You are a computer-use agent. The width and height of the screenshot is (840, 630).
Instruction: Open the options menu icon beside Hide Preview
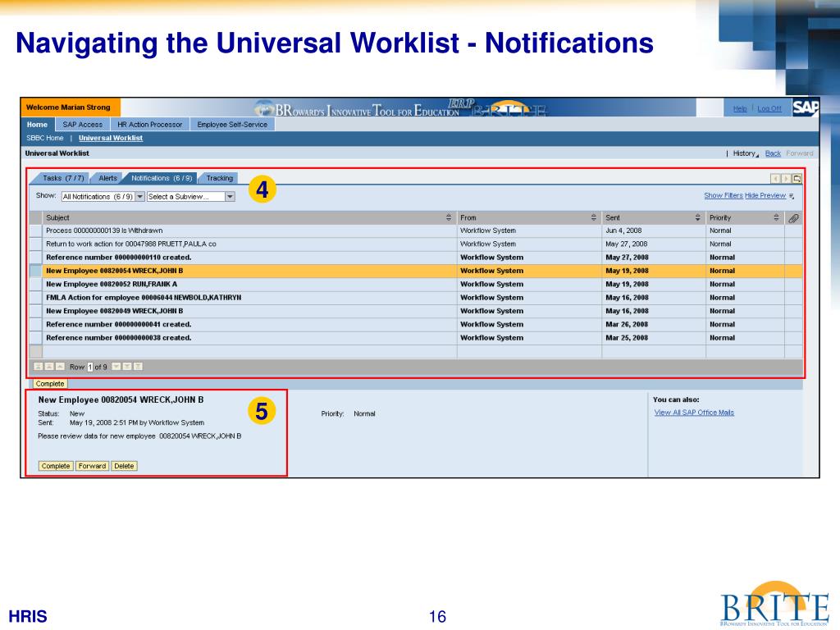792,197
